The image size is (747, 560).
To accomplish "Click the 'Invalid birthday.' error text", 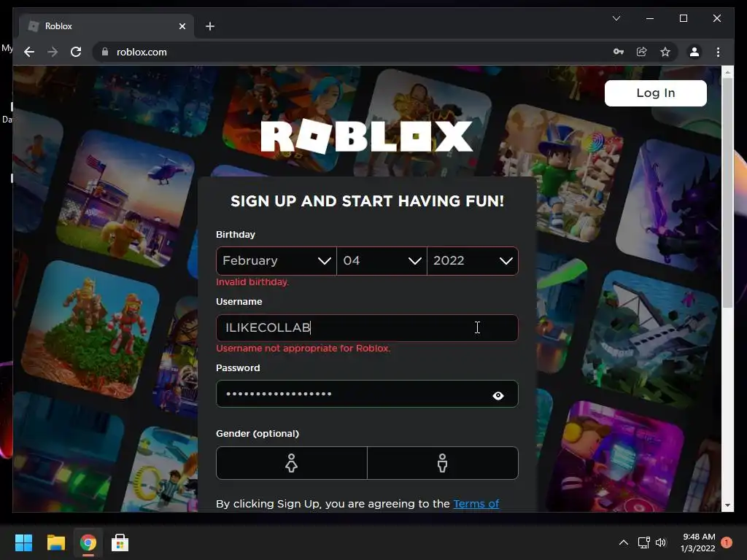I will point(252,282).
